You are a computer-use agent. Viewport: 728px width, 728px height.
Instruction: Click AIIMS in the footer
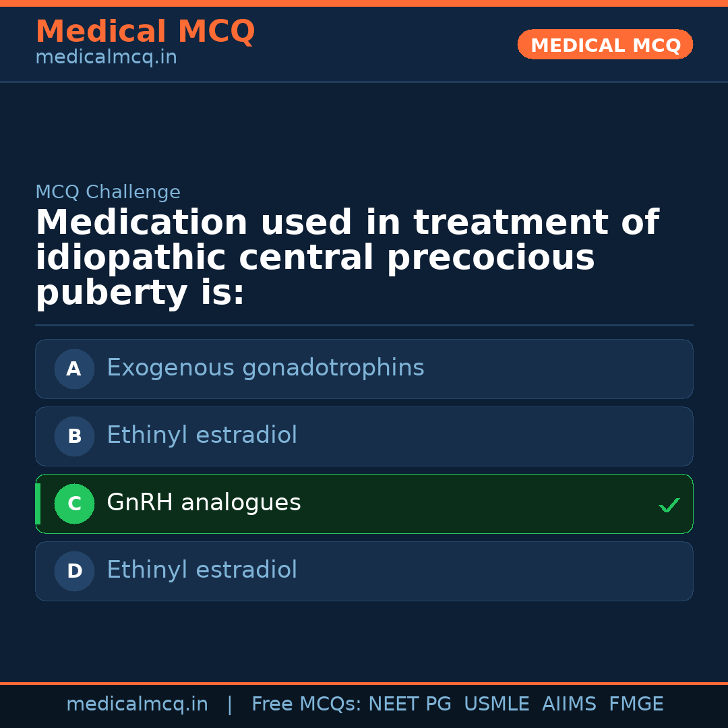pos(569,704)
